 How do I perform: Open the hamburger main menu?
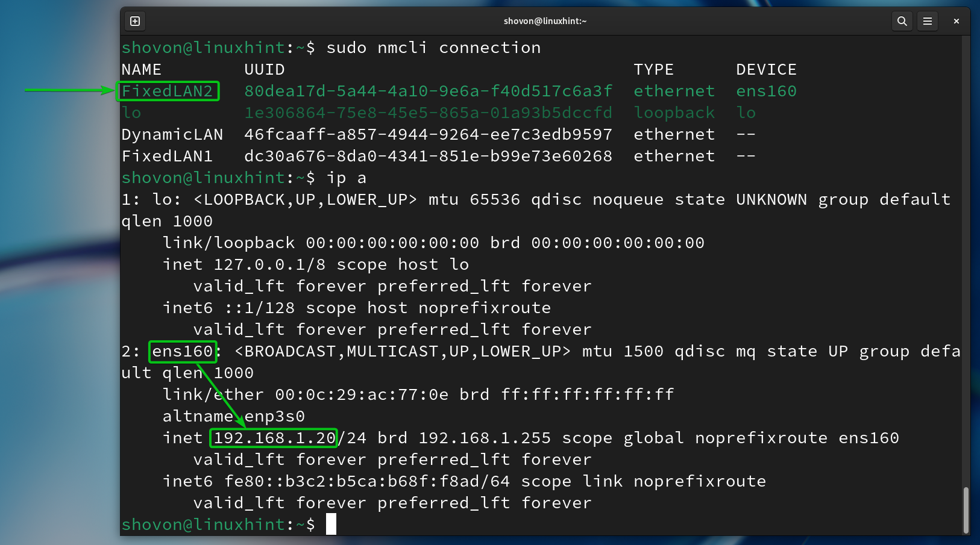coord(928,21)
